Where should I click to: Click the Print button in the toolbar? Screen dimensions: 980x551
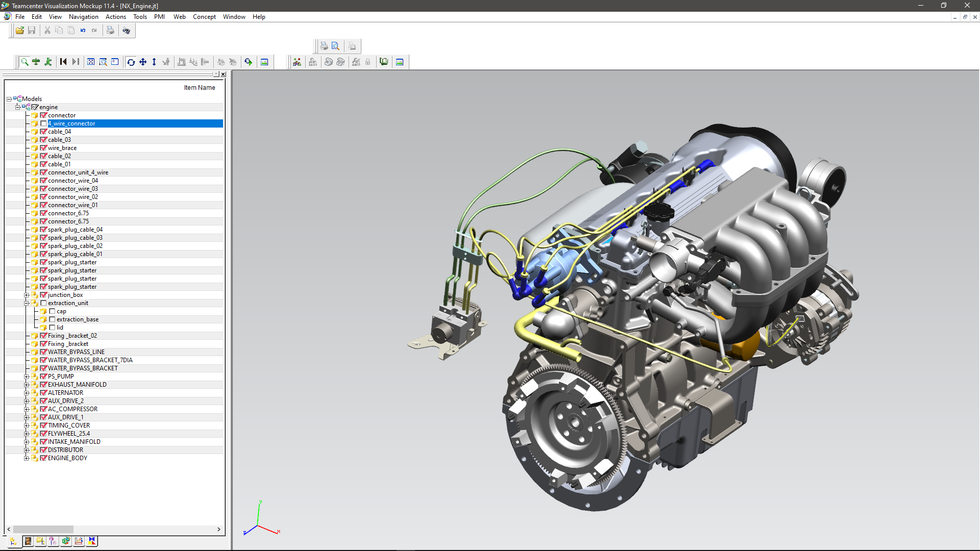point(111,30)
